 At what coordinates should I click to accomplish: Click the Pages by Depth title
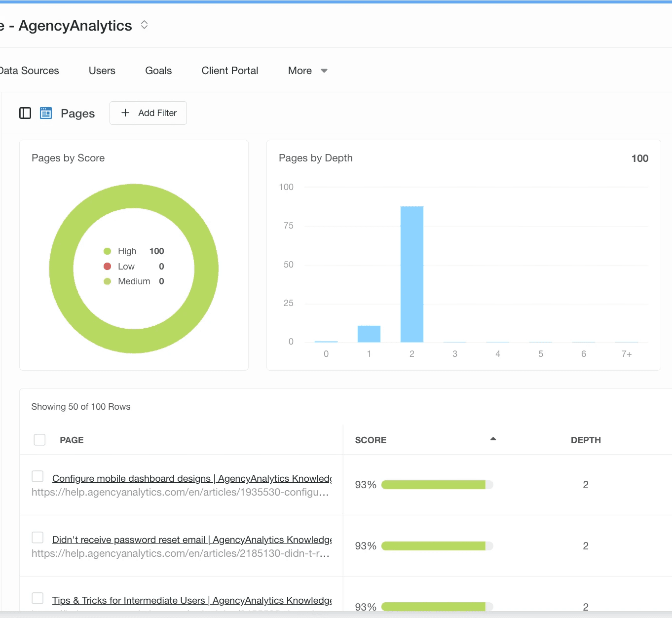coord(316,158)
